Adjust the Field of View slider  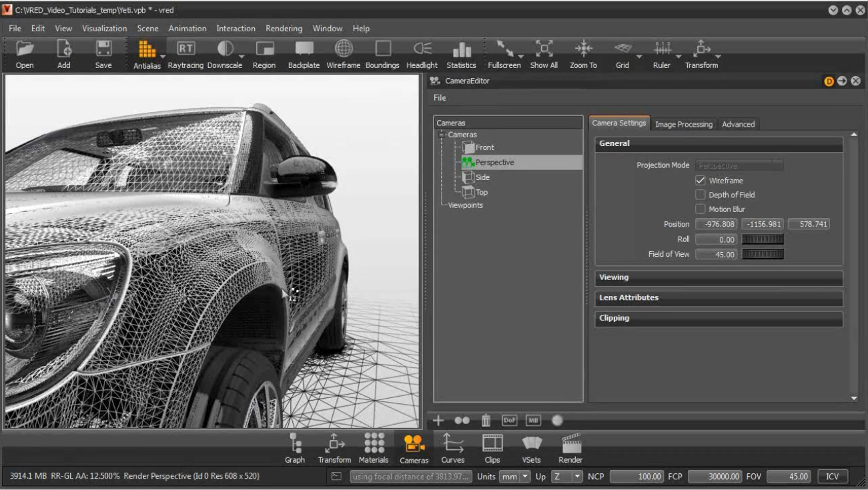pyautogui.click(x=763, y=254)
